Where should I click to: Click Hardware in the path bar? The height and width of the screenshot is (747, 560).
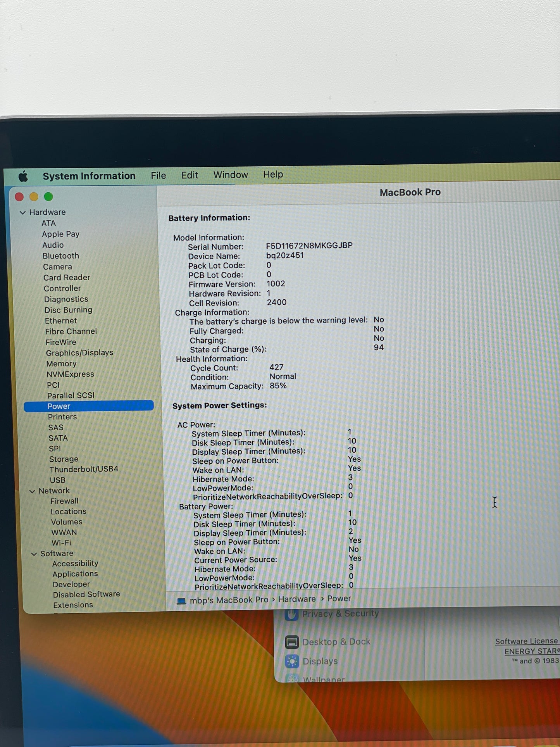pos(297,599)
